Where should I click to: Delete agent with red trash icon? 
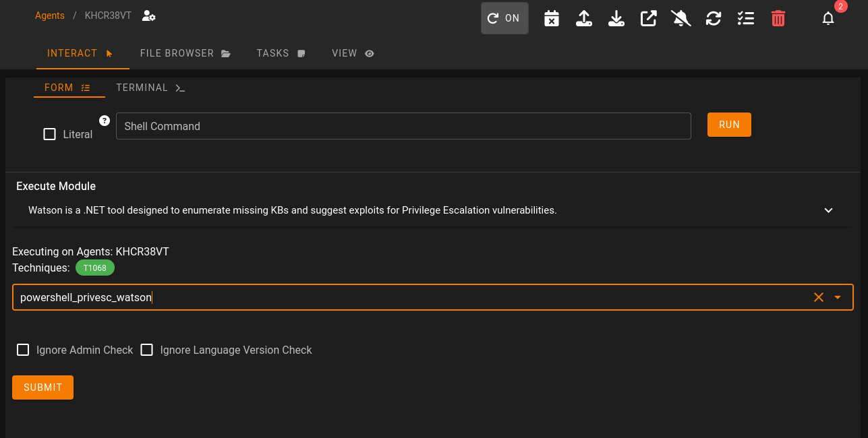[778, 18]
